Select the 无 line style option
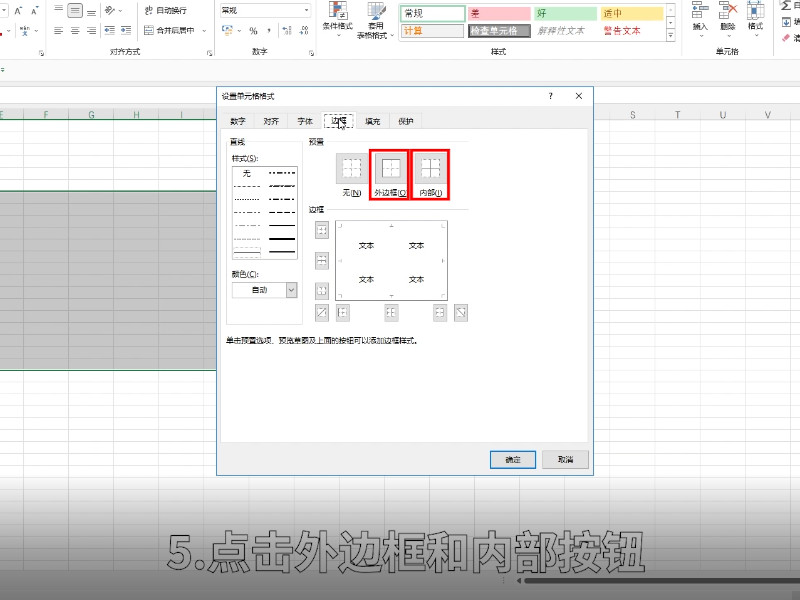 click(247, 173)
